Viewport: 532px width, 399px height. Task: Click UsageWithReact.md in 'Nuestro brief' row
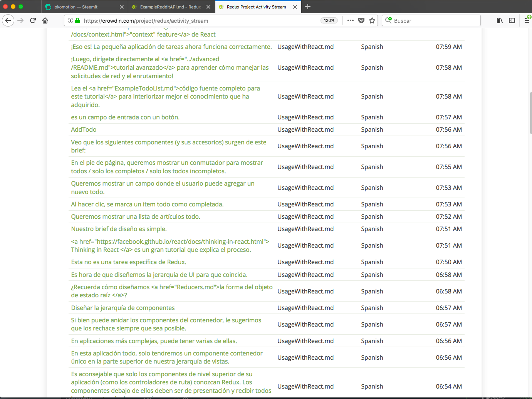pyautogui.click(x=305, y=229)
